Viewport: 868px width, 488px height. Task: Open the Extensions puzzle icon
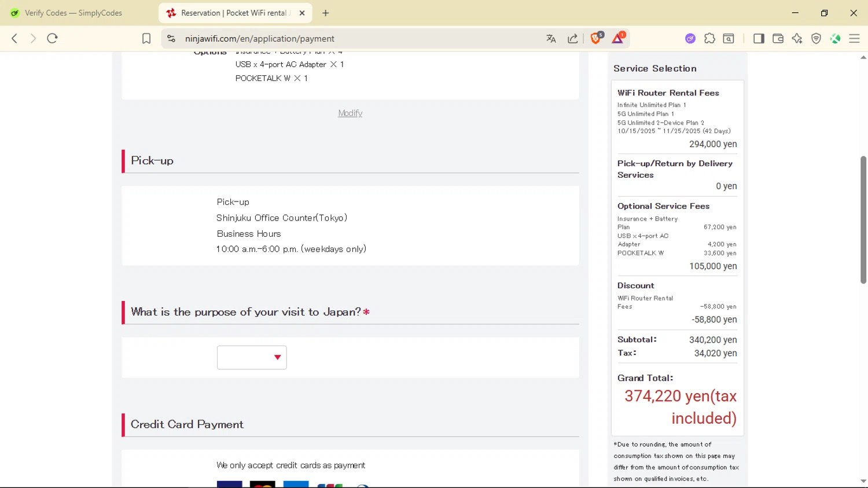click(x=709, y=39)
